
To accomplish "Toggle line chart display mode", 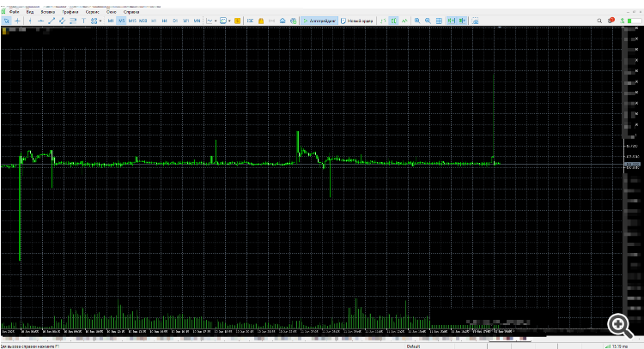I will pyautogui.click(x=404, y=21).
